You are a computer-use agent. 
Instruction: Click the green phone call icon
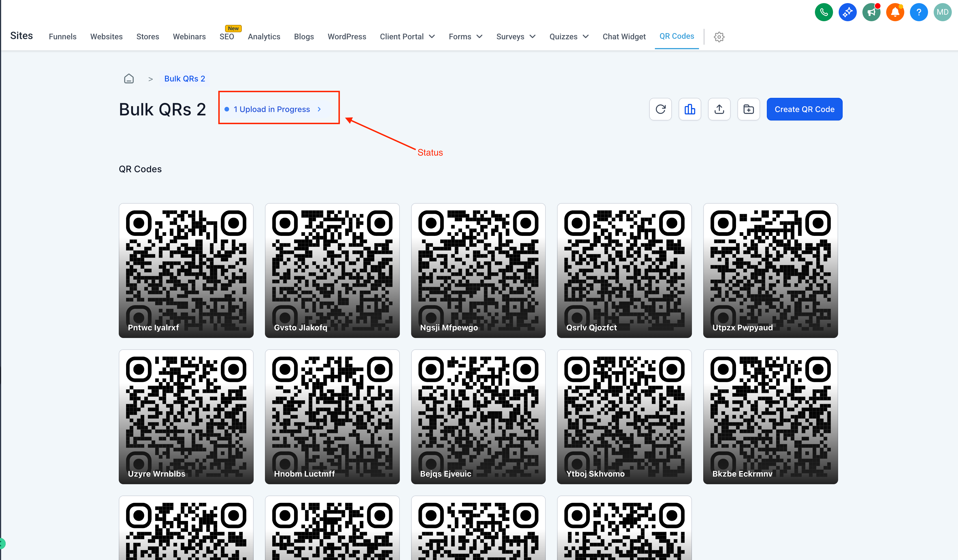823,12
